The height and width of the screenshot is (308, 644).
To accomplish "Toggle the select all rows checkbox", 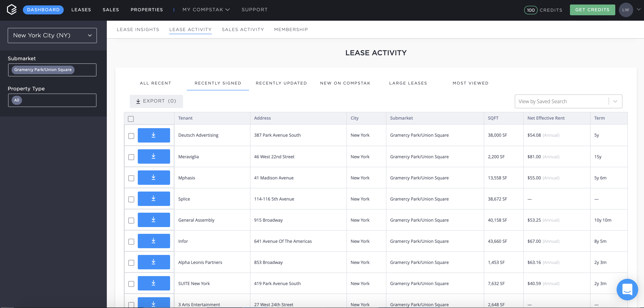I will [131, 118].
